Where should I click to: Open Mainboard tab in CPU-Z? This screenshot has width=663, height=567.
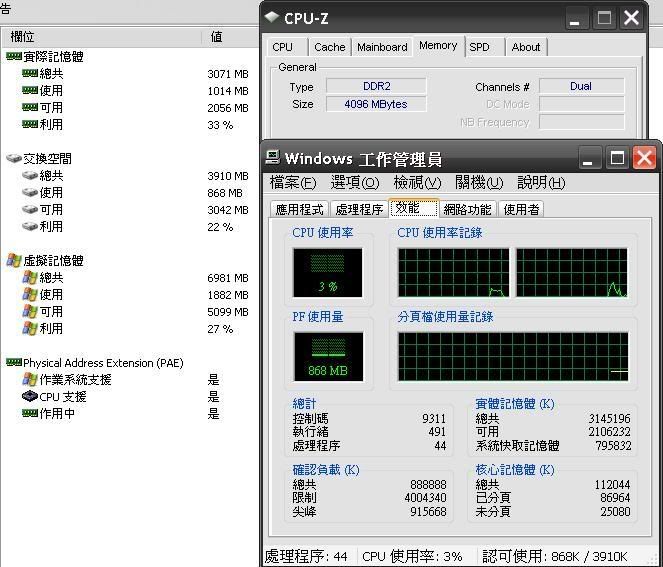pyautogui.click(x=382, y=47)
